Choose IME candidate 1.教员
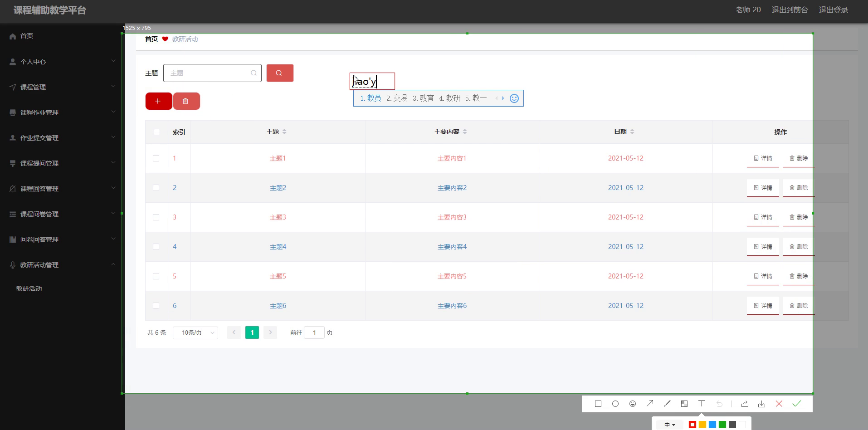Image resolution: width=868 pixels, height=430 pixels. pyautogui.click(x=371, y=98)
